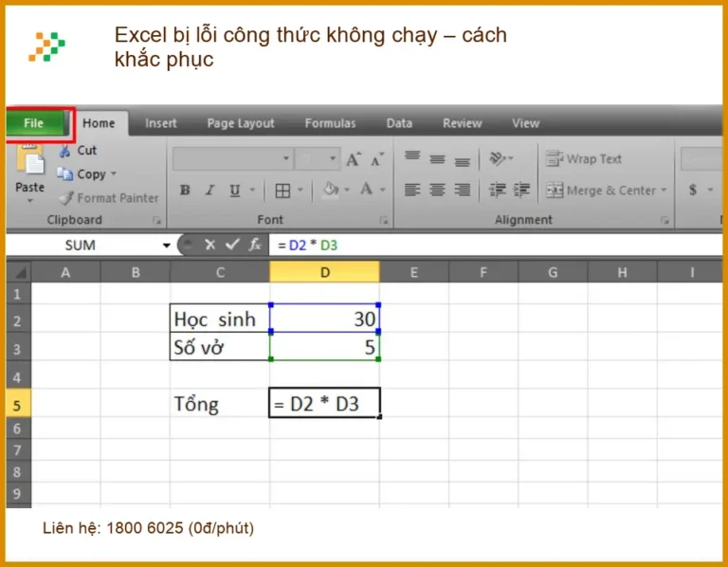The image size is (728, 567).
Task: Click the Tổng label cell
Action: (x=220, y=403)
